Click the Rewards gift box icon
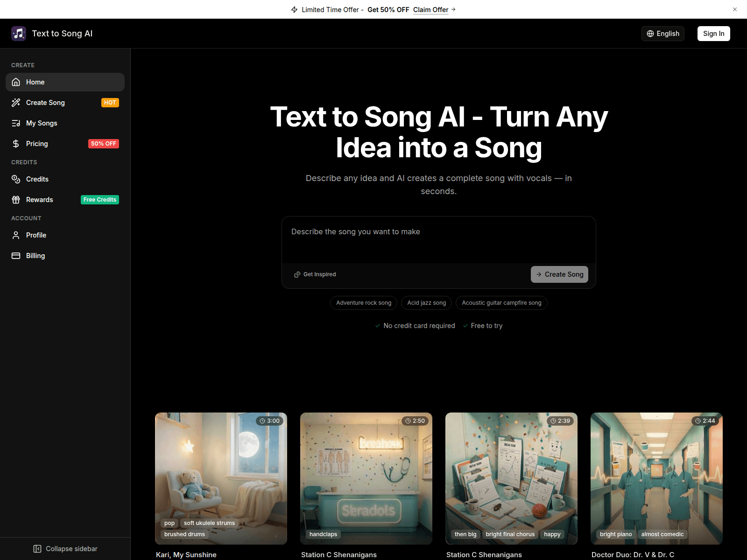This screenshot has height=560, width=747. pos(16,200)
